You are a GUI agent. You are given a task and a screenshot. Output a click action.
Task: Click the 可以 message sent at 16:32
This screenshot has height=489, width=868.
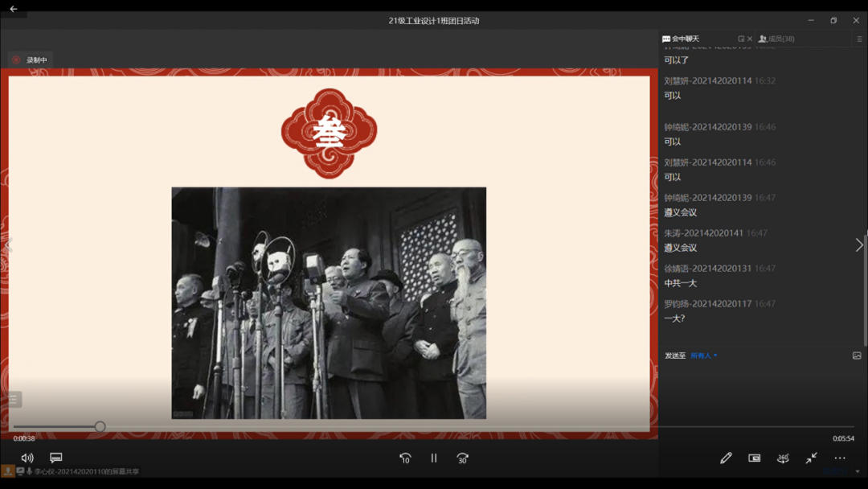point(673,95)
